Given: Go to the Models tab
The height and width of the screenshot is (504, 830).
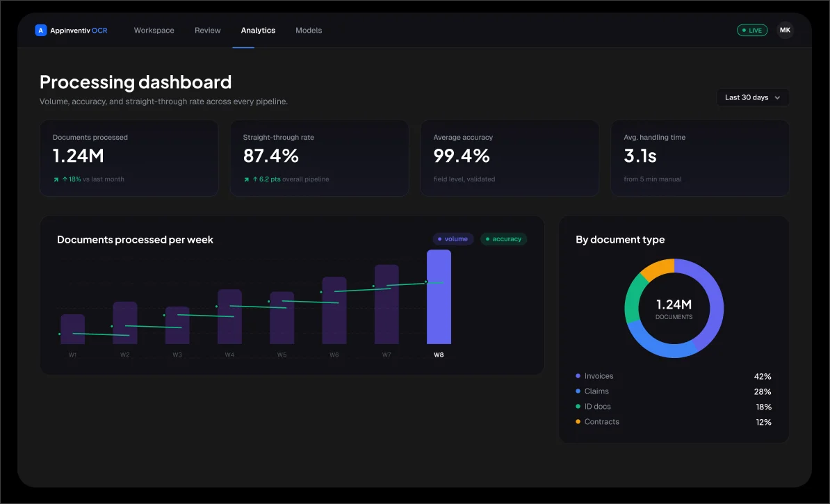Looking at the screenshot, I should tap(309, 30).
